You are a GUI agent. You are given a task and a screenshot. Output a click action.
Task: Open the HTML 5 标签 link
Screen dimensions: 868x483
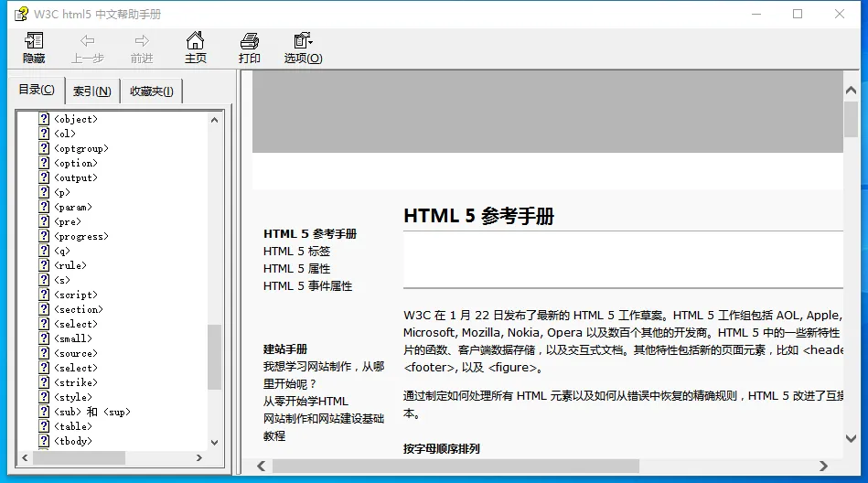296,252
